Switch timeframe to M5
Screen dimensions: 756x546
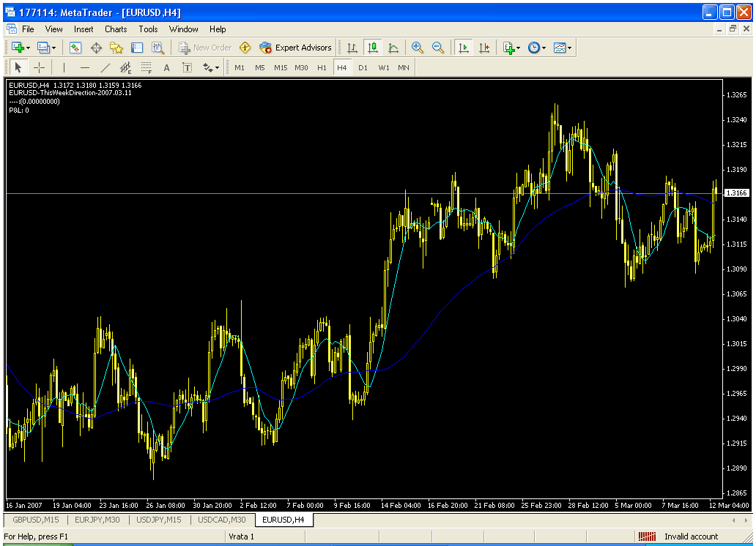[260, 67]
